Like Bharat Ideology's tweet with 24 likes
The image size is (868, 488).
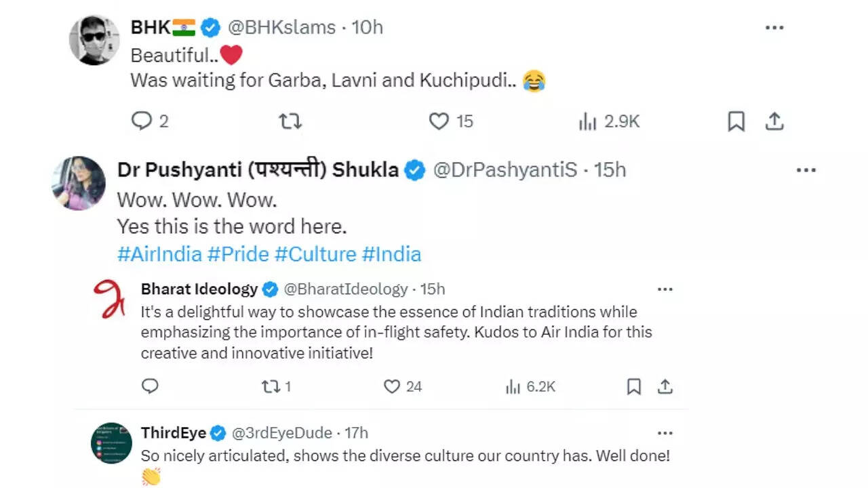point(392,386)
